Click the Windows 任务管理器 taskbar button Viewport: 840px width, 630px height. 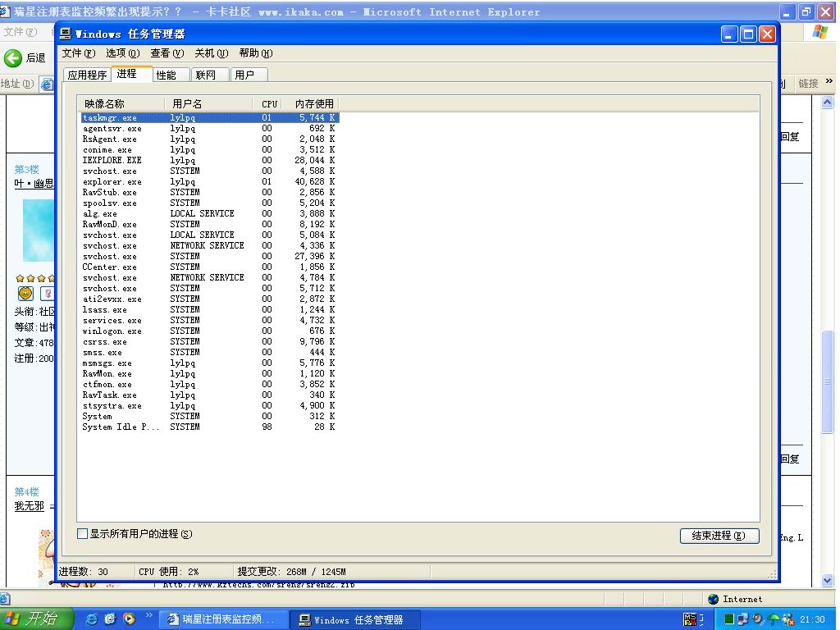[354, 619]
